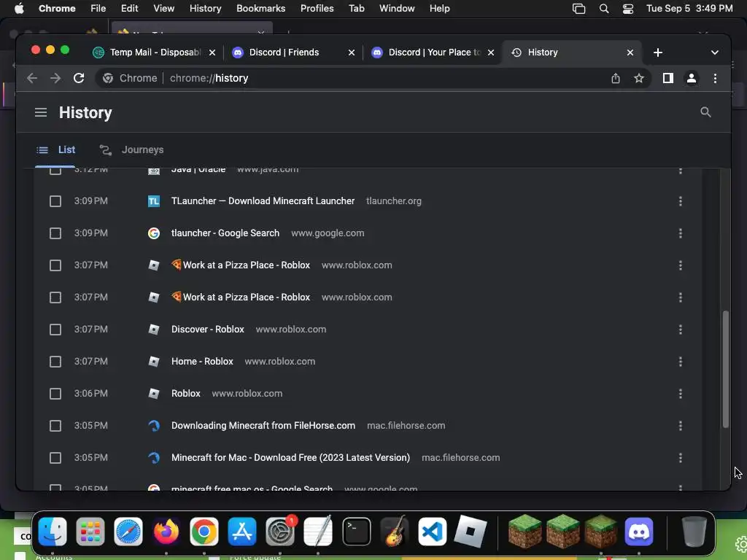Open TLauncher — Download Minecraft Launcher link
Image resolution: width=747 pixels, height=560 pixels.
click(263, 201)
